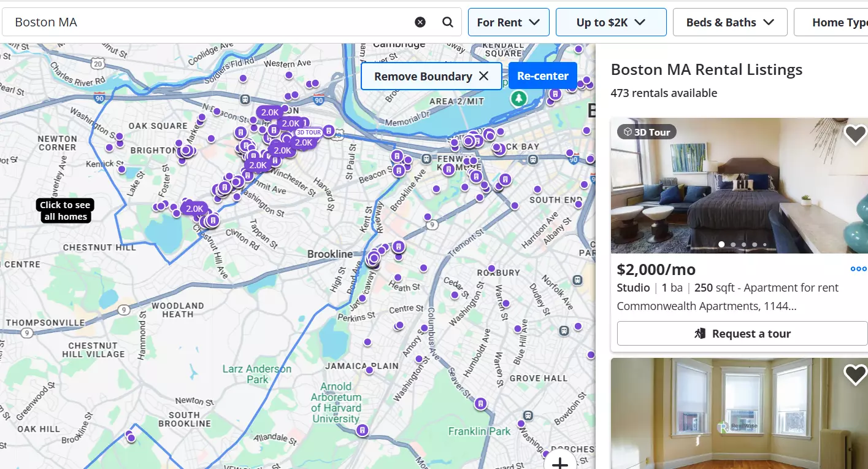Select purple marker southwest of South Brookline label
The image size is (868, 469).
tap(131, 438)
